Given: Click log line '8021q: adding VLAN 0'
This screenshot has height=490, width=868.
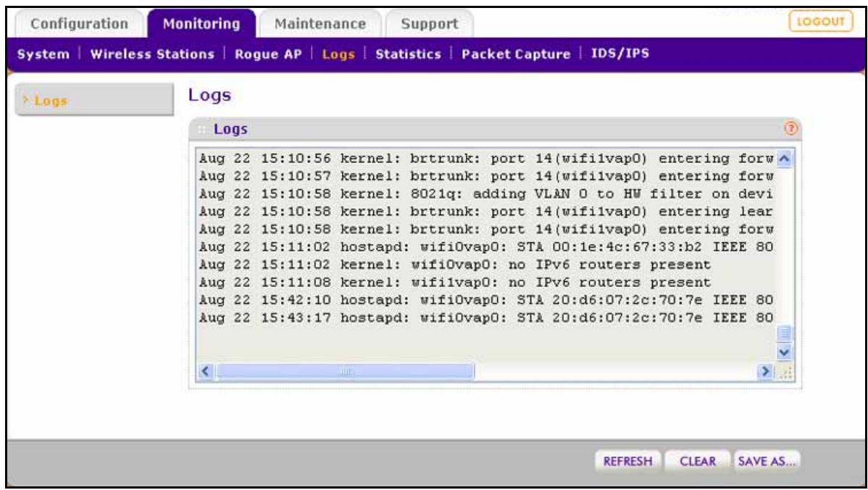Looking at the screenshot, I should coord(486,194).
